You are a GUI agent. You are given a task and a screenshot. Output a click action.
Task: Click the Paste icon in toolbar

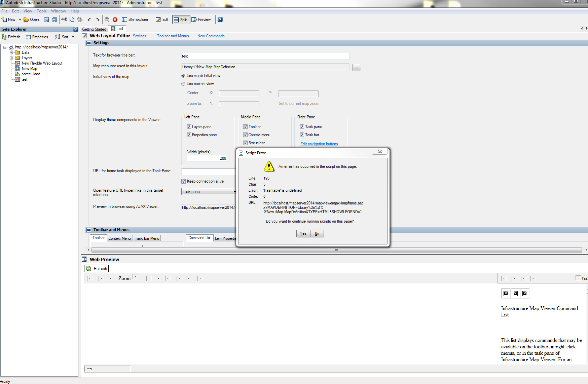click(x=80, y=20)
